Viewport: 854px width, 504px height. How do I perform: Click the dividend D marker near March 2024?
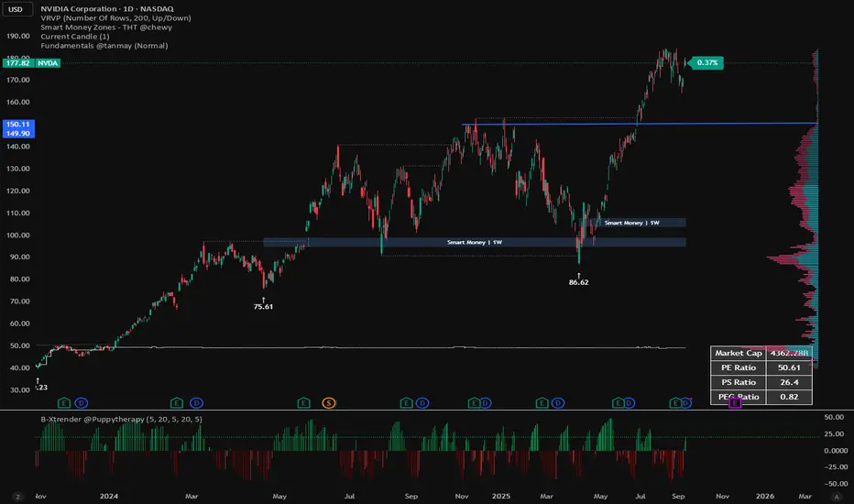[x=197, y=403]
